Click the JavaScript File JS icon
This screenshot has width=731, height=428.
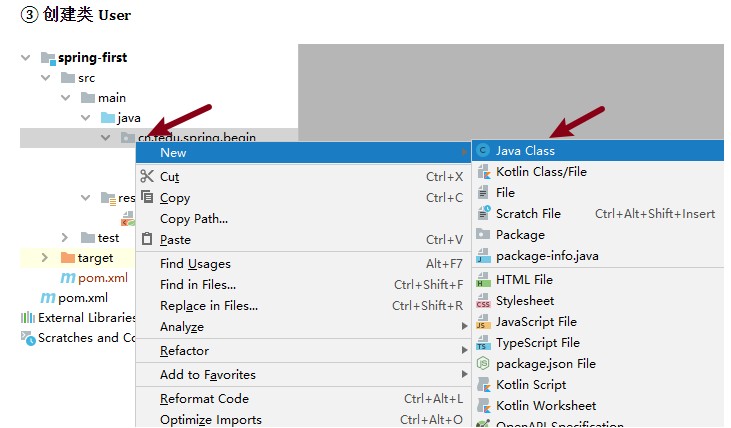click(483, 322)
